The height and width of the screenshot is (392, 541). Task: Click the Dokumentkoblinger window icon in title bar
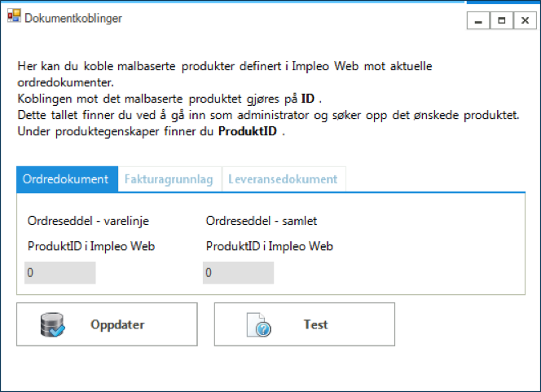pyautogui.click(x=15, y=16)
